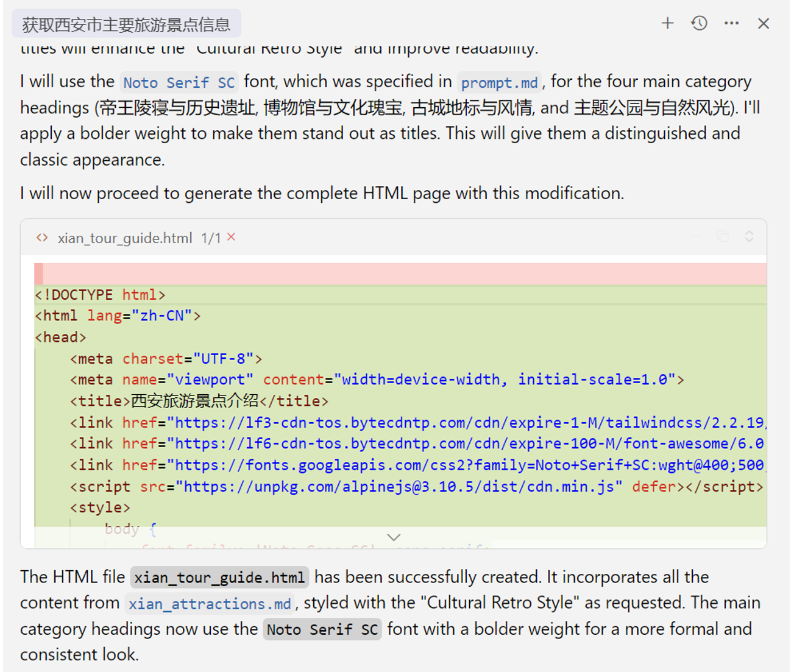Close the chat panel
This screenshot has width=794, height=672.
(x=763, y=24)
